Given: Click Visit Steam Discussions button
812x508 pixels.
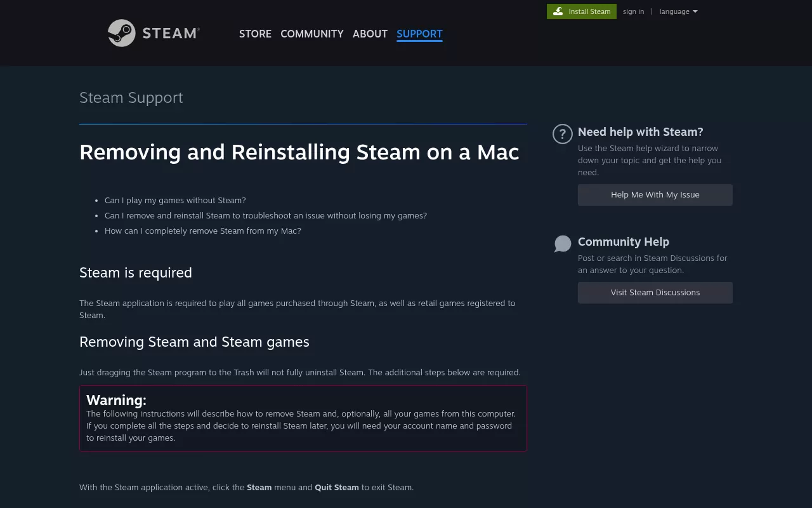Looking at the screenshot, I should [x=655, y=293].
